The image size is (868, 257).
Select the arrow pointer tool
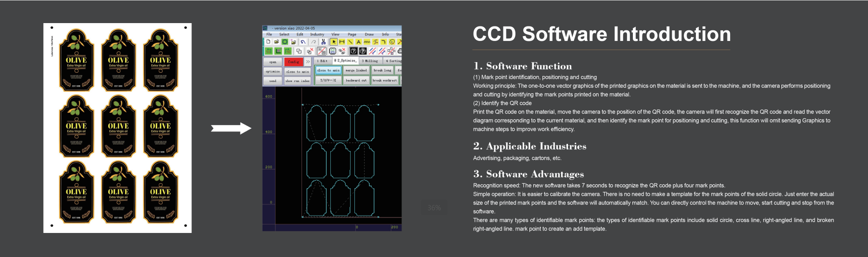[x=334, y=42]
